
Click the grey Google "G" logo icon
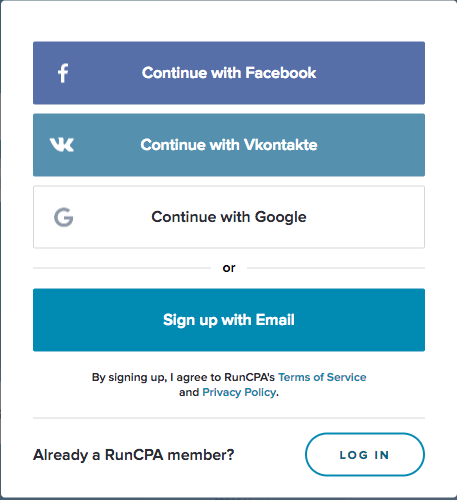click(64, 217)
